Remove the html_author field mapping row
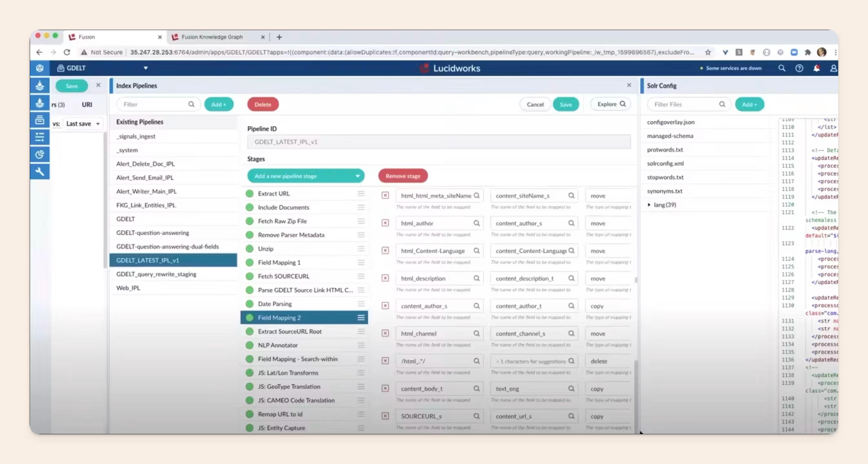 [x=385, y=223]
